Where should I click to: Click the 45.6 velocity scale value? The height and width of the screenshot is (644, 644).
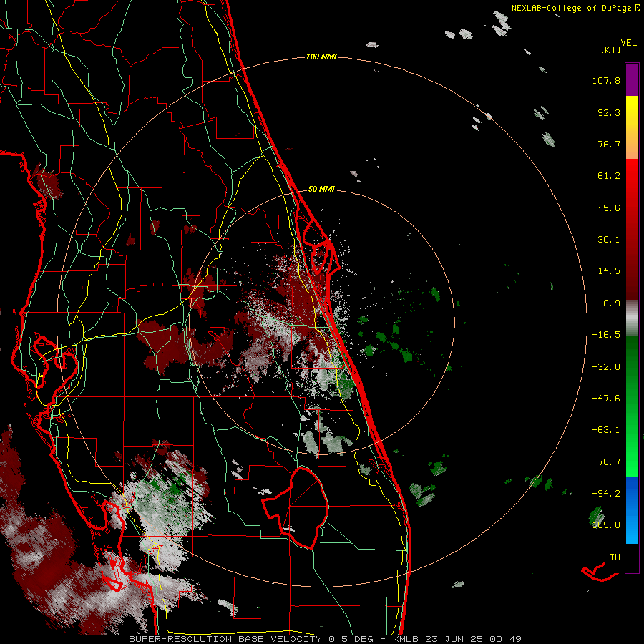609,208
